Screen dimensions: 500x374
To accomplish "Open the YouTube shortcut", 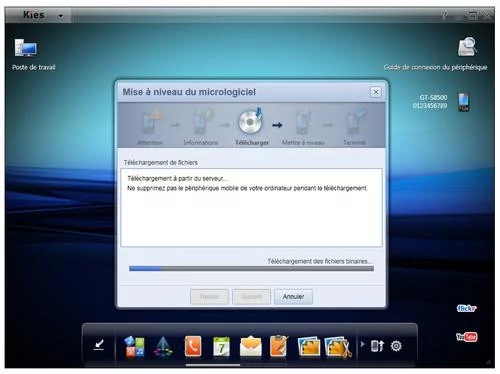I will click(x=467, y=337).
